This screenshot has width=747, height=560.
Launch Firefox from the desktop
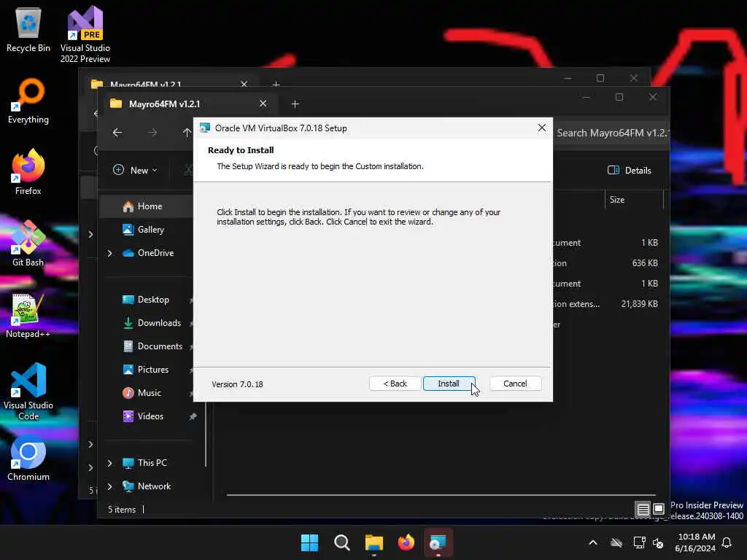28,172
